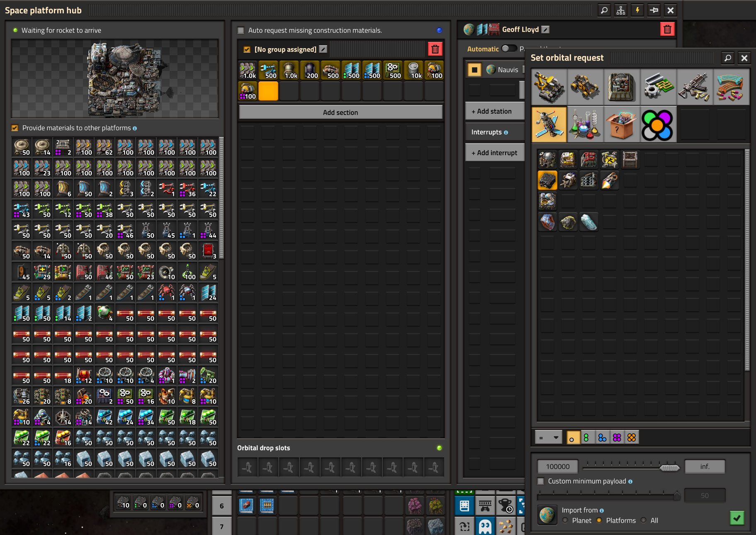Rename the [No group assigned] logistic group

tap(323, 49)
